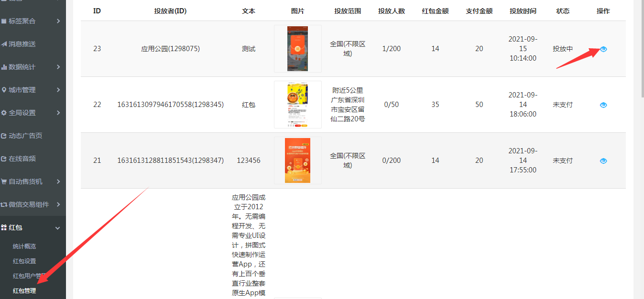View details of red packet ID 23
644x299 pixels.
(x=603, y=49)
